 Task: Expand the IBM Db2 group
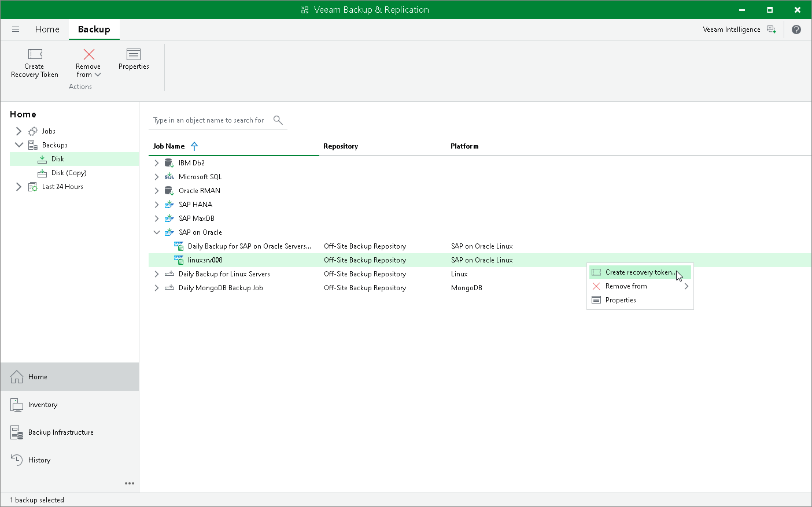pyautogui.click(x=156, y=163)
